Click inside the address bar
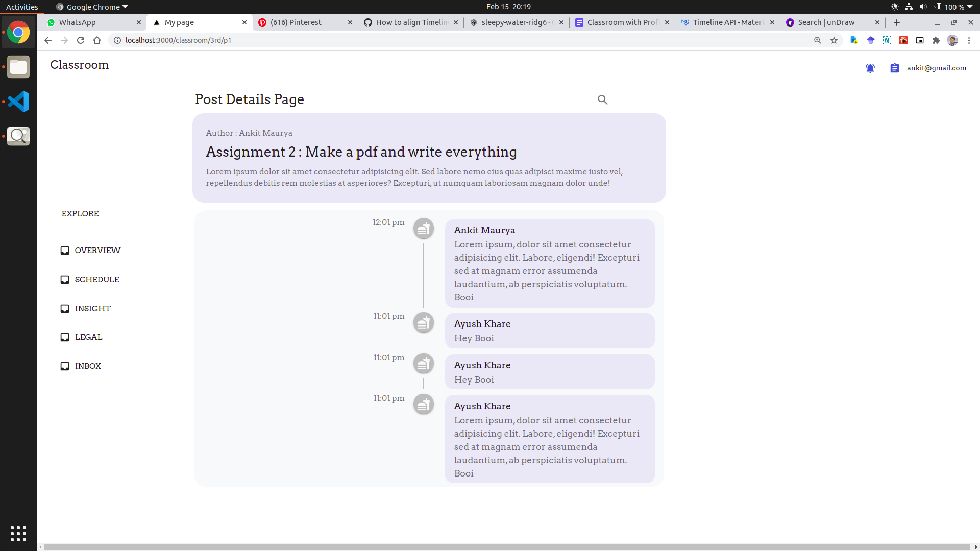 point(357,40)
